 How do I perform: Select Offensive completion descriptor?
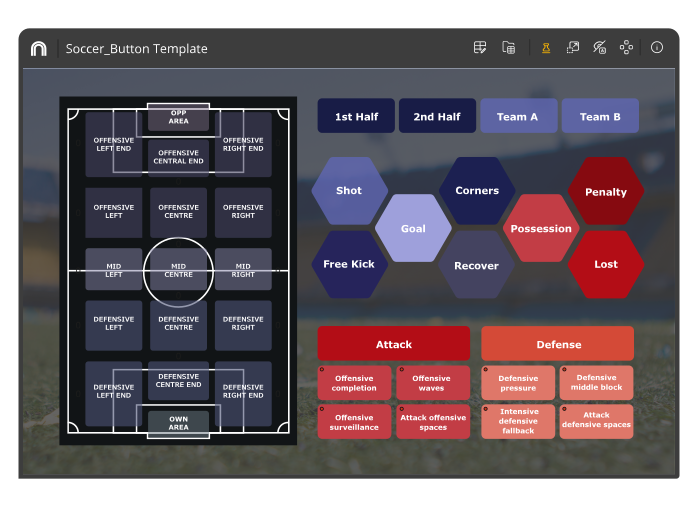(x=354, y=383)
